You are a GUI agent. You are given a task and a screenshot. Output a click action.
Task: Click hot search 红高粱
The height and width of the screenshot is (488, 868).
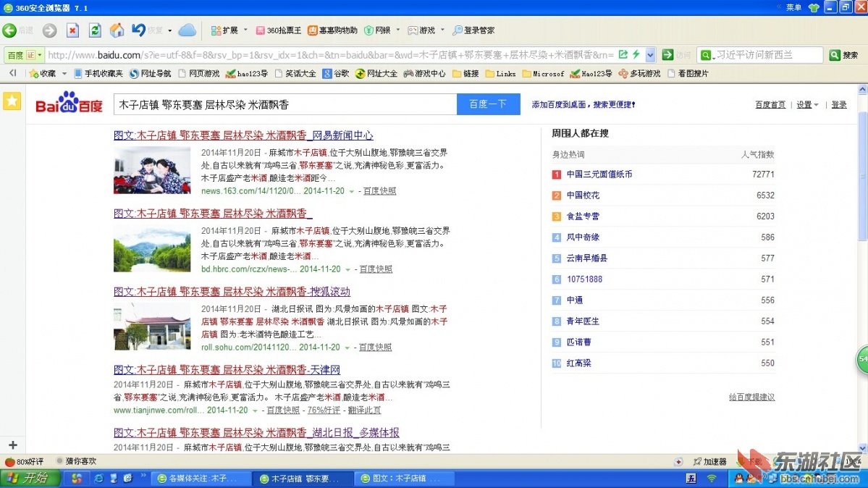point(578,363)
